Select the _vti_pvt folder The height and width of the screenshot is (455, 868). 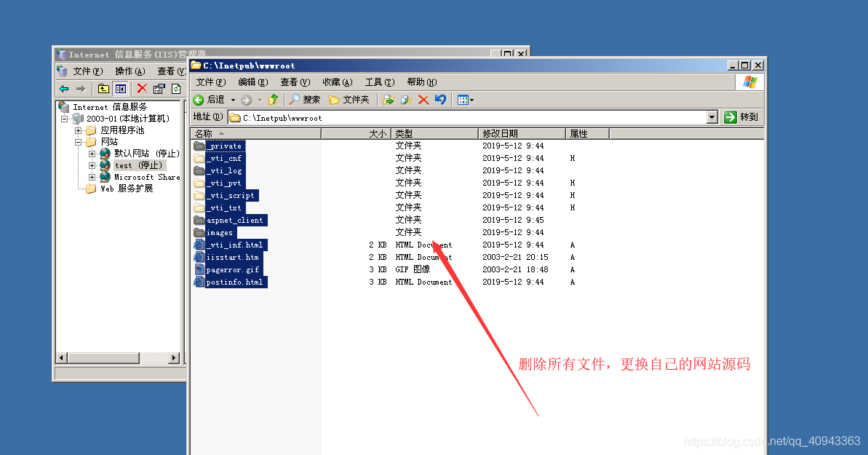coord(224,183)
